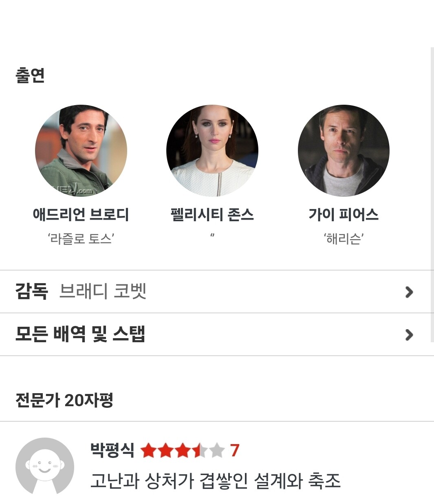Image resolution: width=434 pixels, height=504 pixels.
Task: Click the vertical scrollbar on right edge
Action: click(432, 195)
